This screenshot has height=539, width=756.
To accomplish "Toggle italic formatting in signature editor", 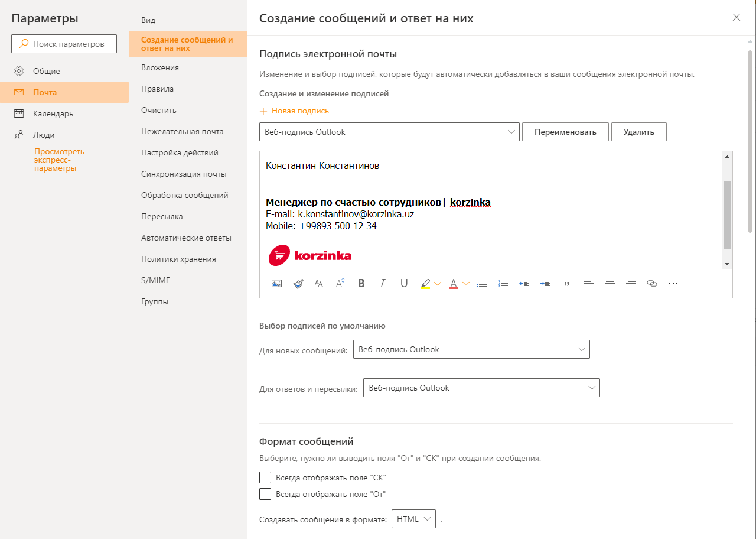I will tap(383, 284).
